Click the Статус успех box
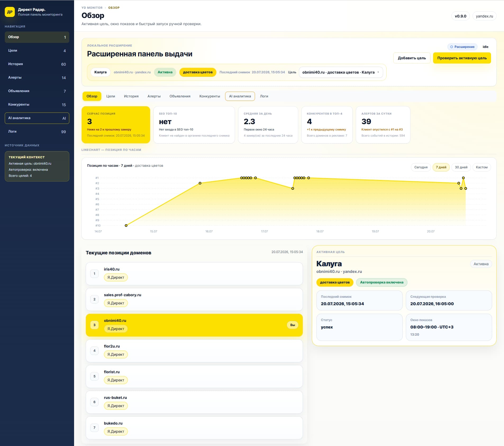 (x=359, y=327)
